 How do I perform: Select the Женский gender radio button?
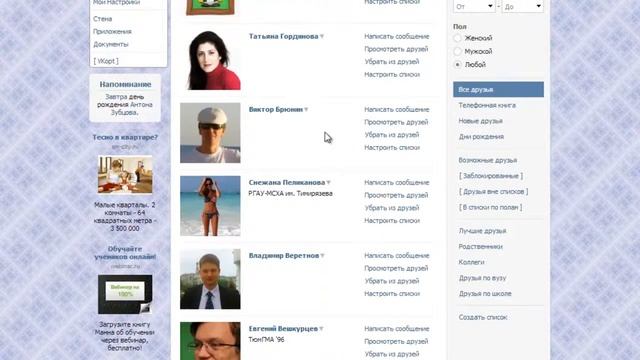[x=458, y=38]
